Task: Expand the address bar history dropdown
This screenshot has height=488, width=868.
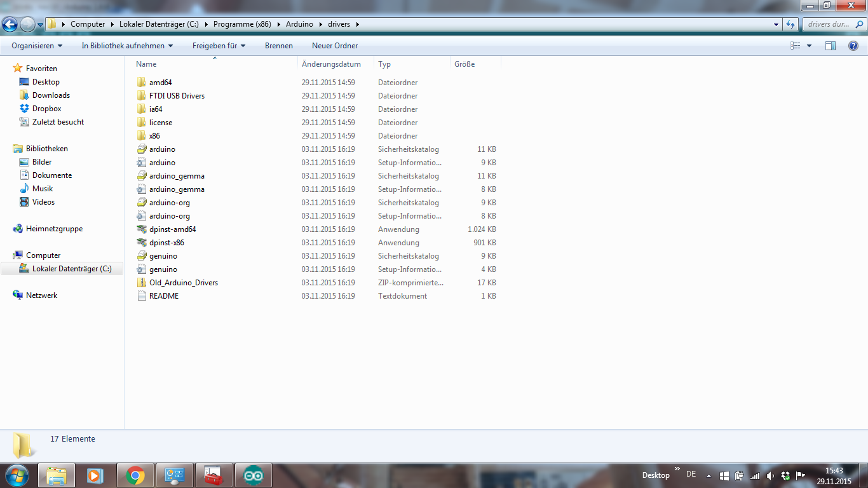Action: pos(776,25)
